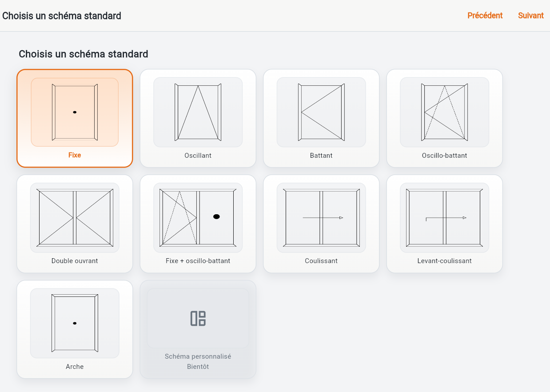Pick the Battant window schema icon
The image size is (550, 392).
coord(321,112)
